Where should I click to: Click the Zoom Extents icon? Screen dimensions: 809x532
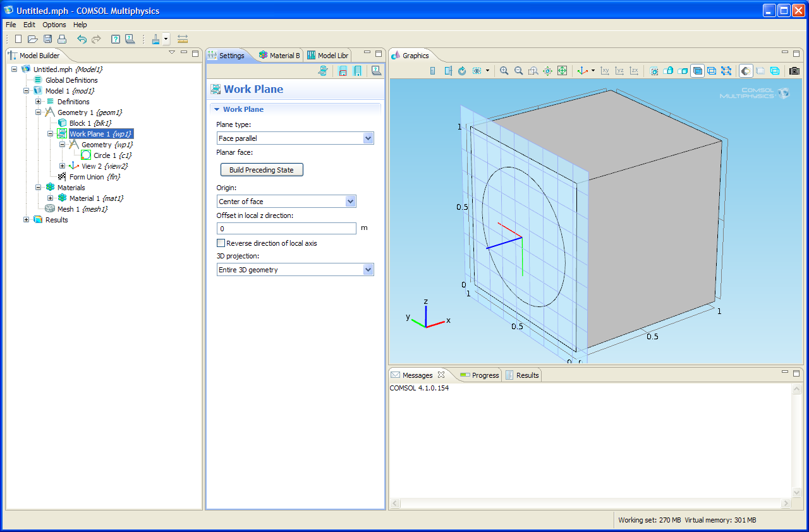(x=562, y=71)
